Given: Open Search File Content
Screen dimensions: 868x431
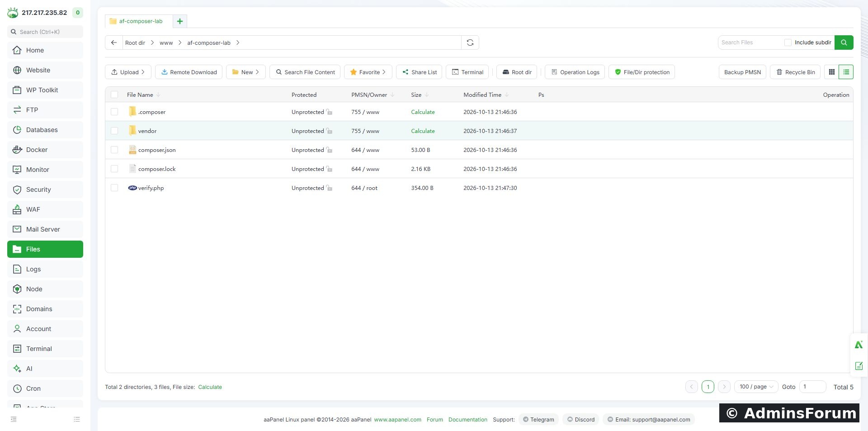Looking at the screenshot, I should point(305,72).
